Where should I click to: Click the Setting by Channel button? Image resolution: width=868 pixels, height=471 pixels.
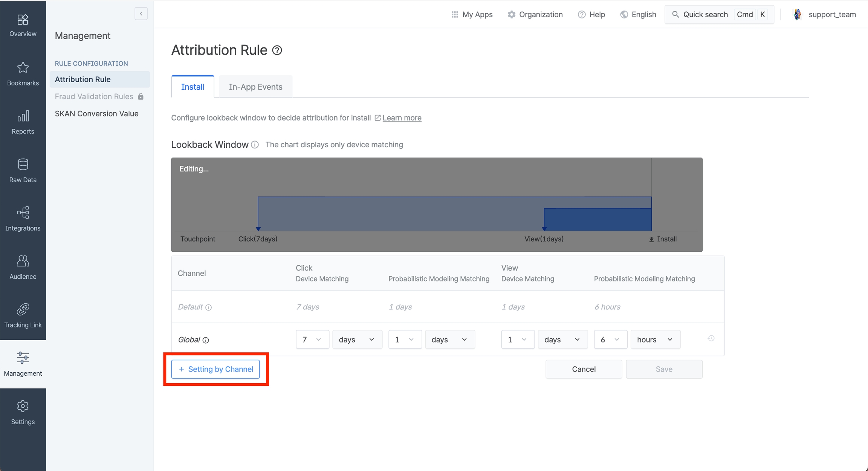pyautogui.click(x=215, y=369)
